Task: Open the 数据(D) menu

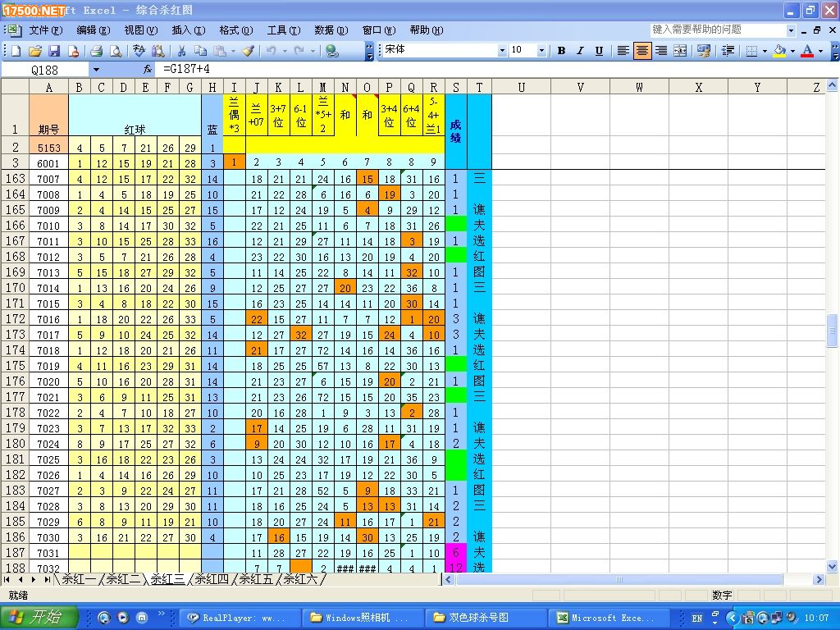Action: click(x=331, y=30)
